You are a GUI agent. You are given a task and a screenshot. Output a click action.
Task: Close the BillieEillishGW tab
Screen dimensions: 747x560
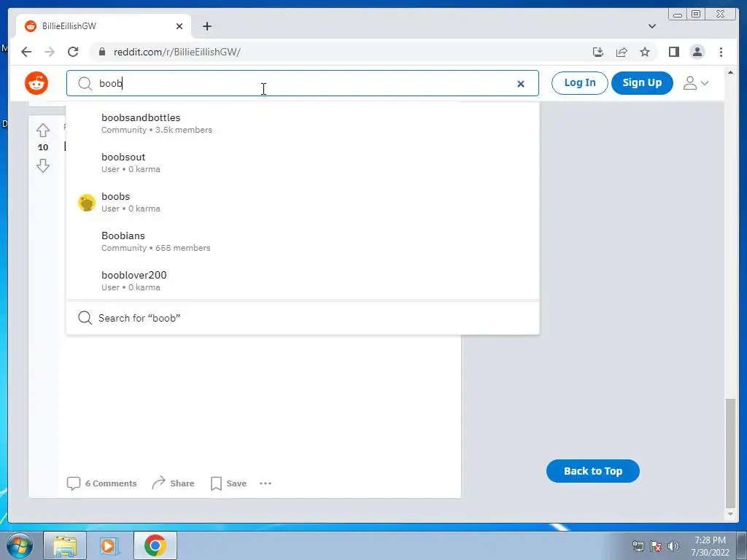[x=179, y=26]
